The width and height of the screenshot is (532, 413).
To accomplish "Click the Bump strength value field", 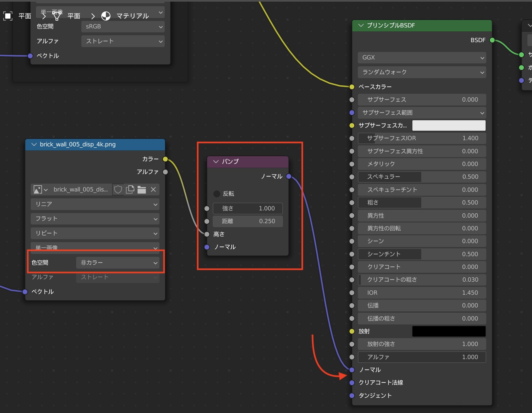I will 248,208.
